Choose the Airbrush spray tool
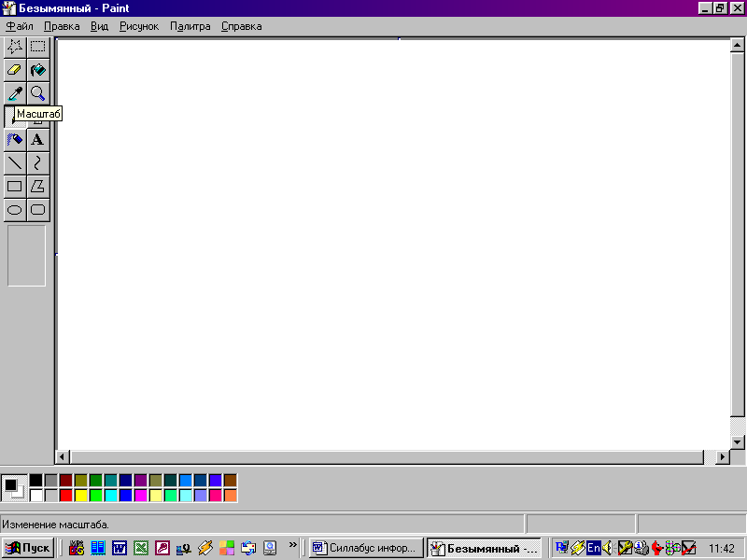Screen dimensions: 747x560 tap(15, 139)
